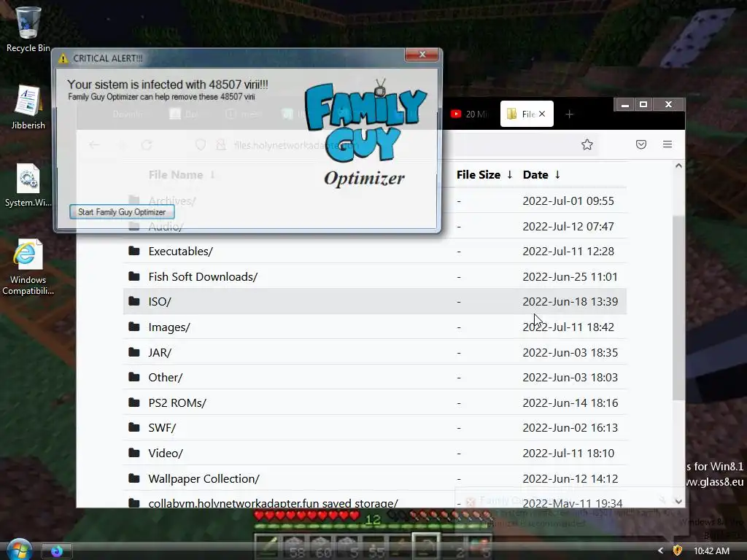747x560 pixels.
Task: Click folder icon beside JAR/
Action: (x=134, y=352)
